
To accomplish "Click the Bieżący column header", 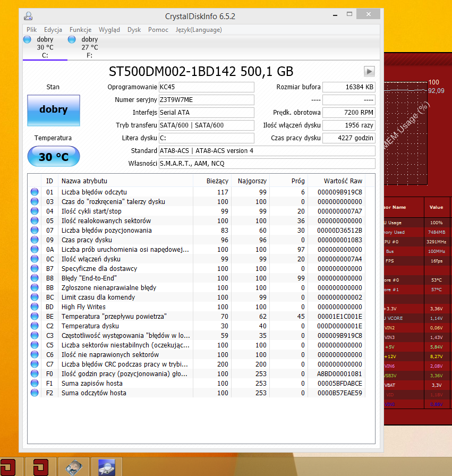I will pos(212,181).
